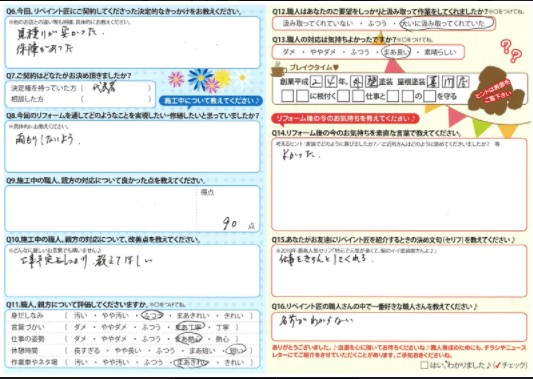
Task: Click the handwritten 保障があった line
Action: [x=45, y=50]
